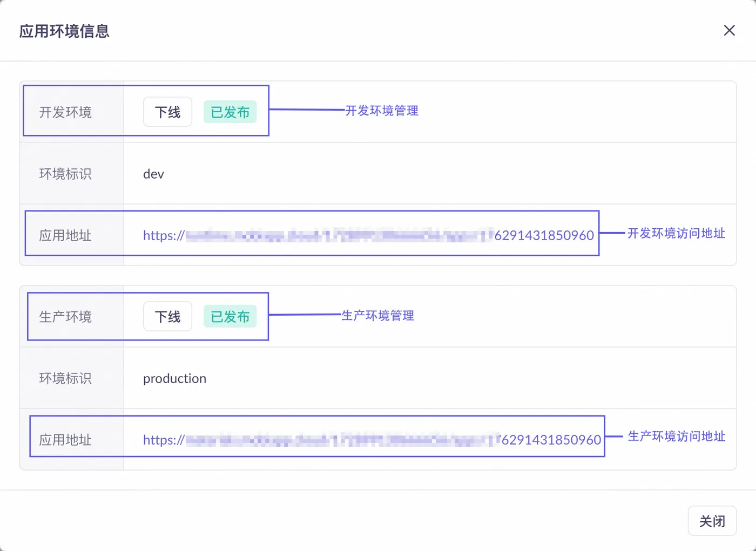Click the 开发环境访问地址 annotation text
The image size is (756, 551).
point(676,233)
